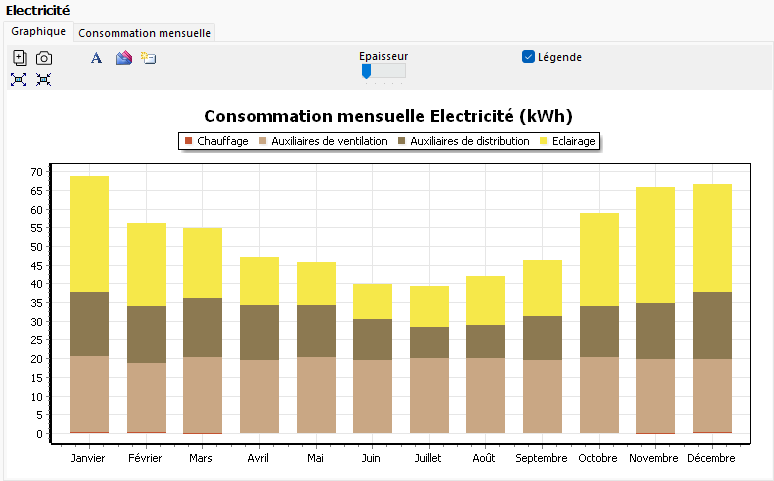Click the Mars axis label
Image resolution: width=774 pixels, height=481 pixels.
tap(201, 458)
